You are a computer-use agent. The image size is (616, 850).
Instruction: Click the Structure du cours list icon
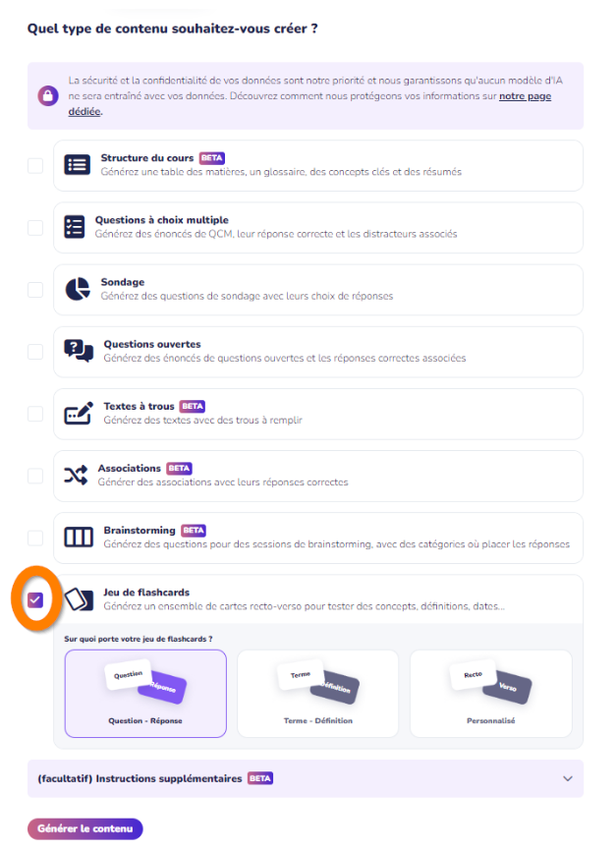pyautogui.click(x=78, y=165)
